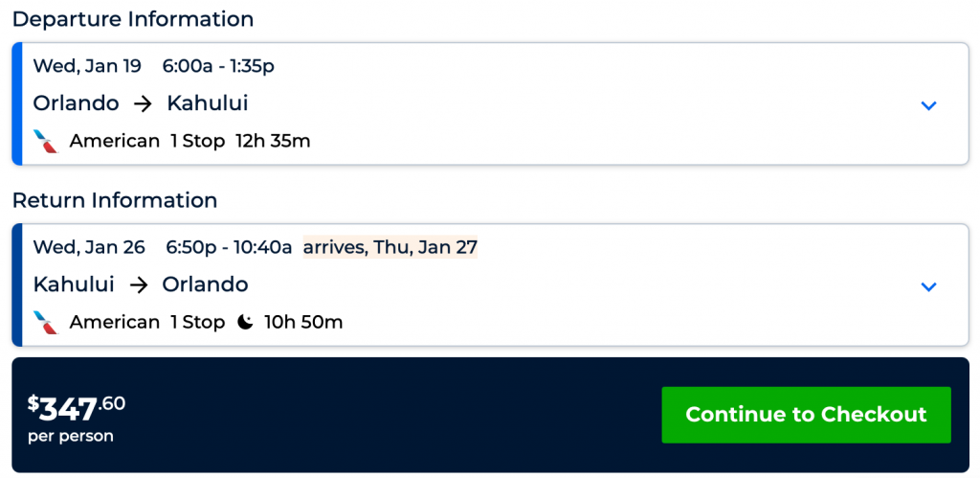
Task: Click the 6:00a - 1:35p departure time
Action: click(x=219, y=66)
